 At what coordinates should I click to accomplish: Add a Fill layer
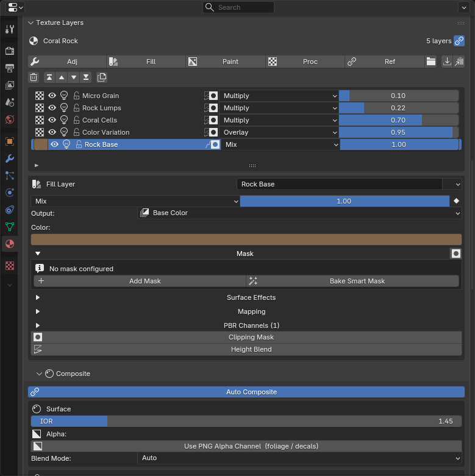click(146, 62)
